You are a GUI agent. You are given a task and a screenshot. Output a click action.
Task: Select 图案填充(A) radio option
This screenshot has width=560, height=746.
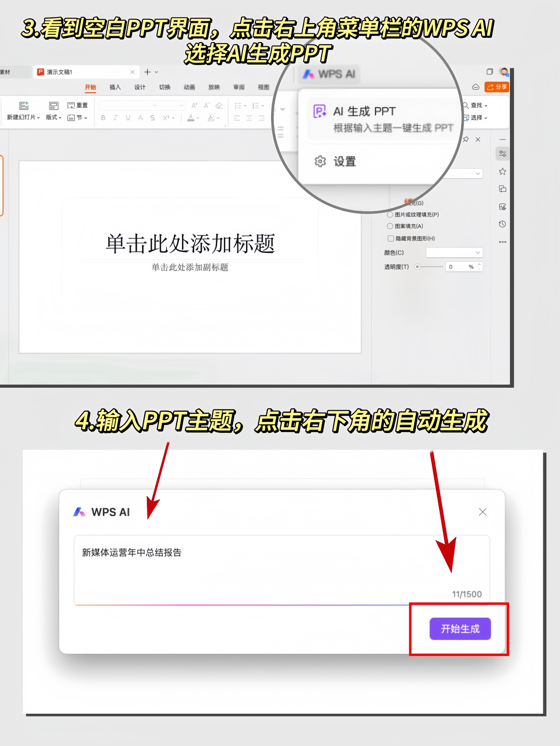(x=405, y=226)
